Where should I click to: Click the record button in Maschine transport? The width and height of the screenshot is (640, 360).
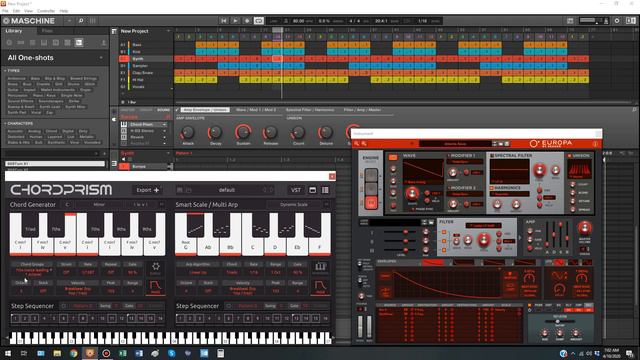tap(247, 20)
